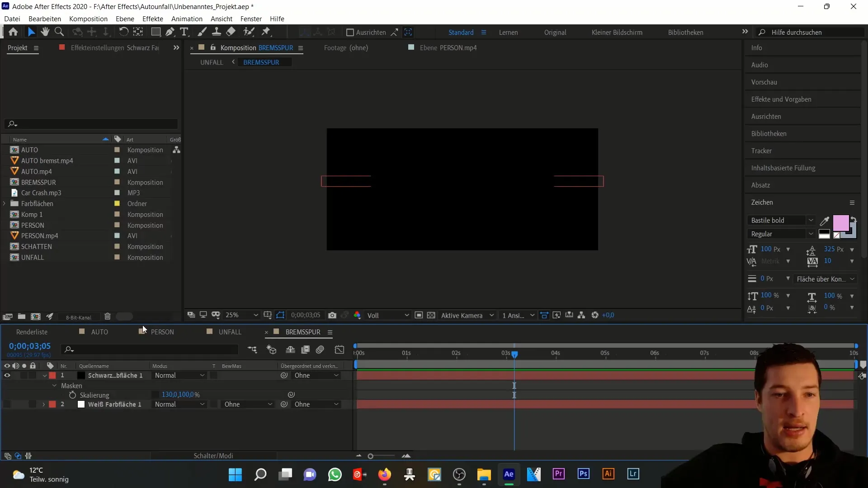Click the pink color swatch in Zeichen panel
The width and height of the screenshot is (868, 488).
click(x=841, y=223)
